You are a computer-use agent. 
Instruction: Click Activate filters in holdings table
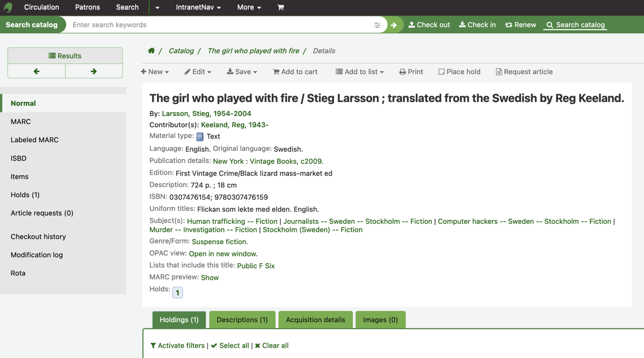177,346
